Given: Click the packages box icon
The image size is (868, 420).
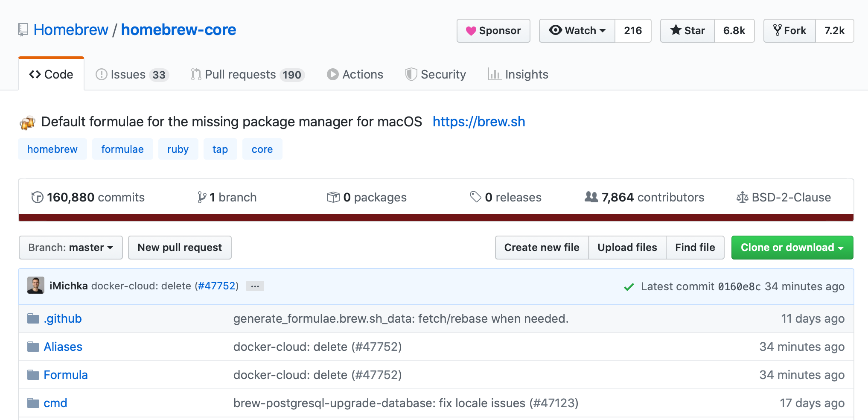Looking at the screenshot, I should 333,197.
